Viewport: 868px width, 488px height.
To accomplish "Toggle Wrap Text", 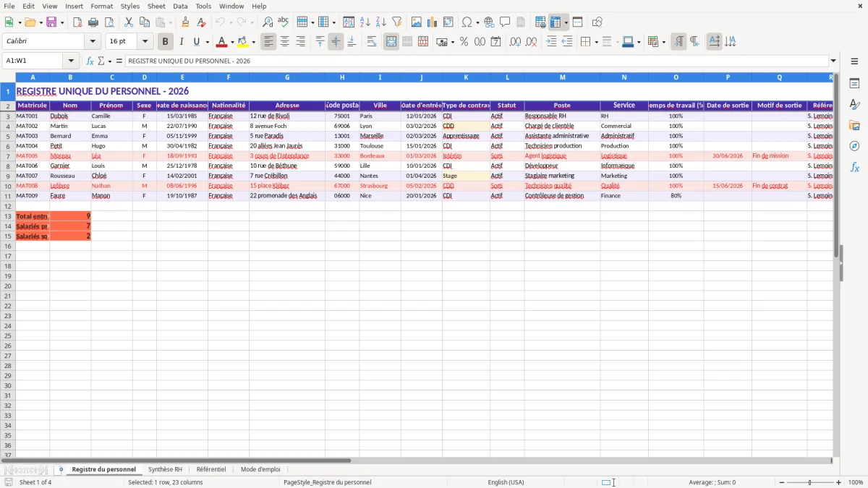I will [x=372, y=42].
